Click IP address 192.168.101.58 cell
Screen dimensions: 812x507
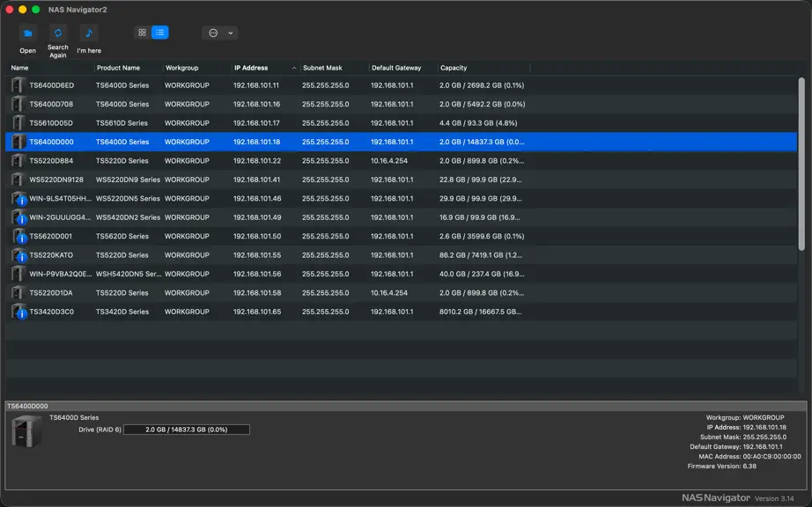[257, 293]
